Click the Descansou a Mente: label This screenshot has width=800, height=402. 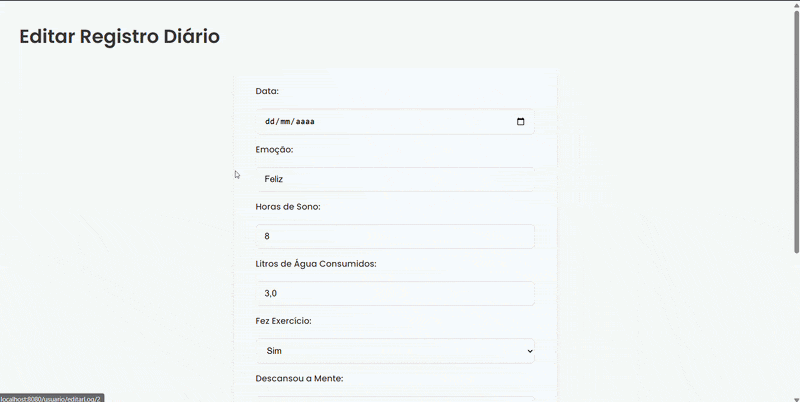click(299, 379)
